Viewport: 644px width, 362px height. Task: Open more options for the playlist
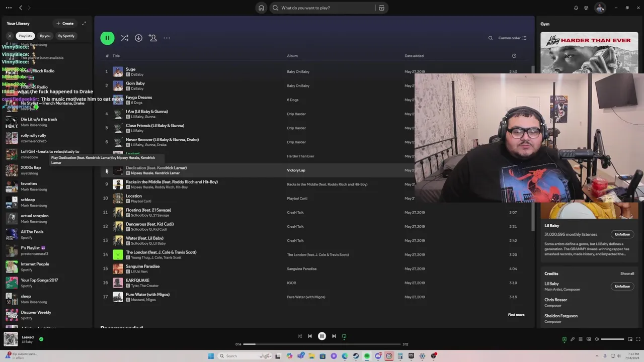pos(167,38)
